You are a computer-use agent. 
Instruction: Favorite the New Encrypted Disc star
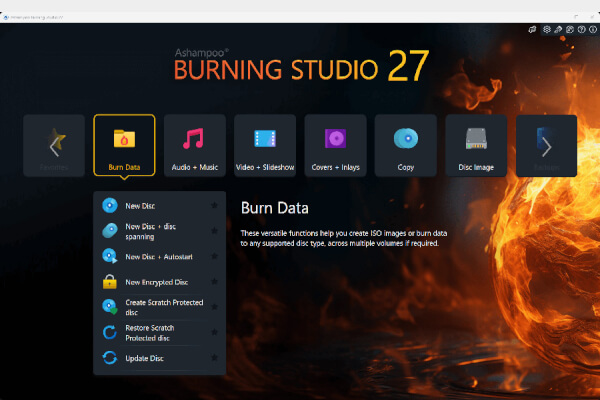pyautogui.click(x=214, y=282)
